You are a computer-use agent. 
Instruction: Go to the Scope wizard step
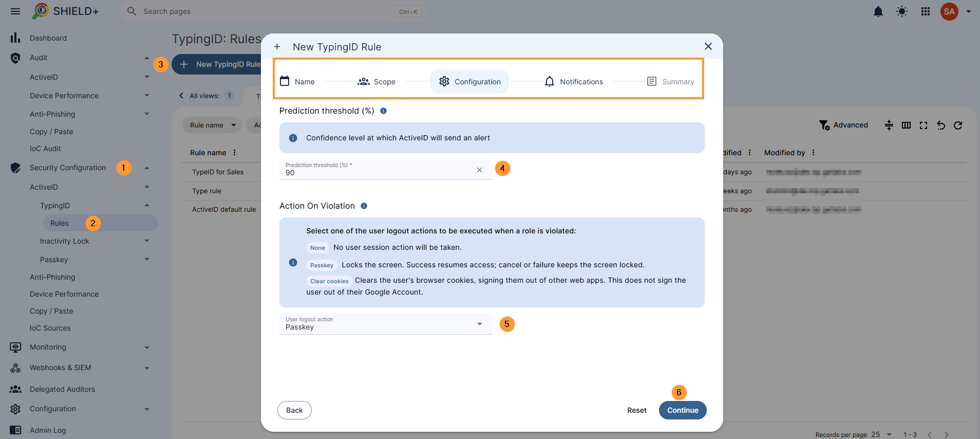coord(376,81)
